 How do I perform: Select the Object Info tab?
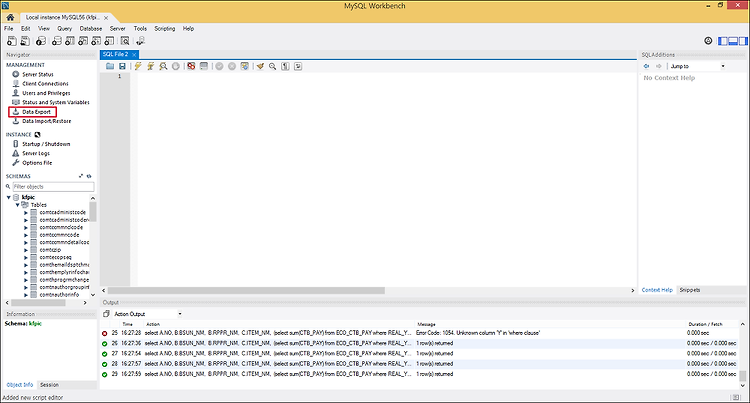point(20,385)
